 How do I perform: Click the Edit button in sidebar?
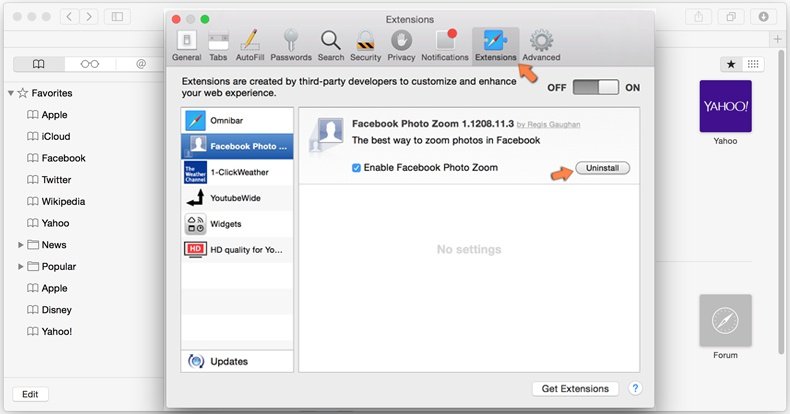point(30,394)
